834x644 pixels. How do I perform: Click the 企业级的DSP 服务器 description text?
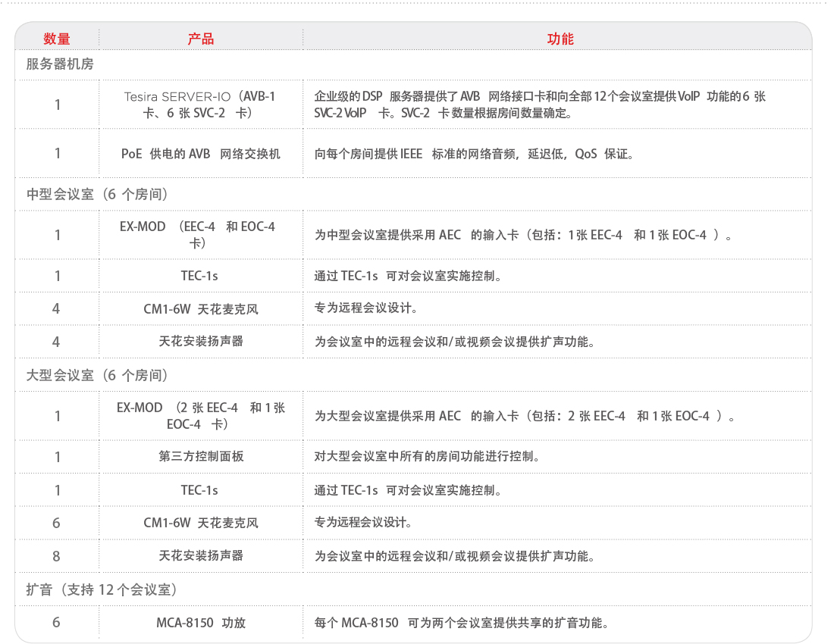coord(540,105)
